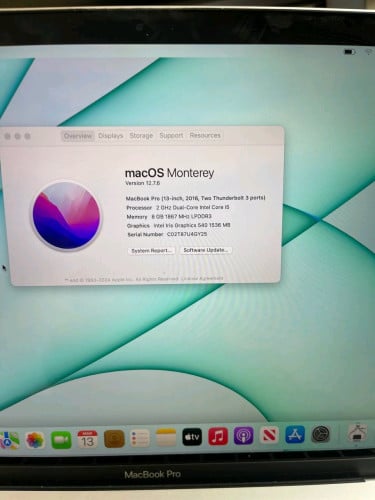Viewport: 375px width, 500px height.
Task: Click the MacBook Pro 13-inch 2016 model line
Action: 196,198
